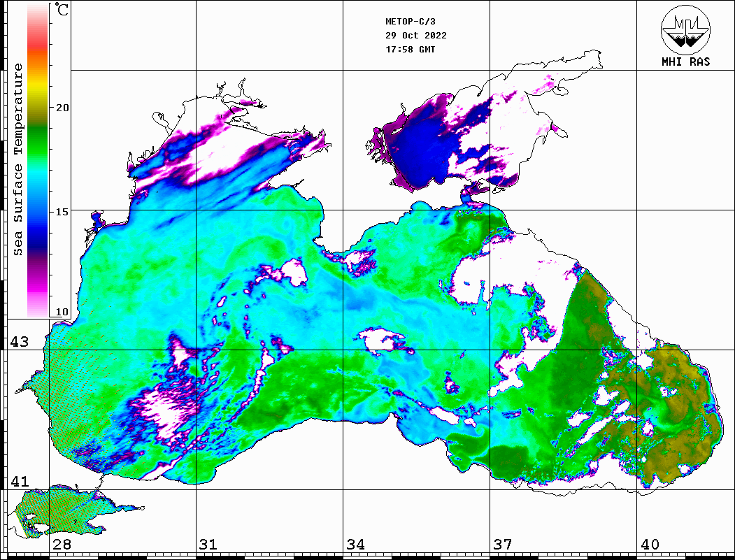Click the 20 tick label on scale
Viewport: 735px width, 560px height.
point(62,108)
